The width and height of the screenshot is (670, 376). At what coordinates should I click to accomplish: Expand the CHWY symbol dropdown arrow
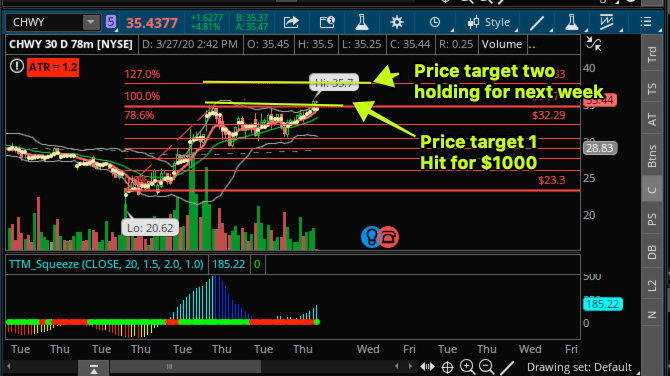pyautogui.click(x=91, y=22)
